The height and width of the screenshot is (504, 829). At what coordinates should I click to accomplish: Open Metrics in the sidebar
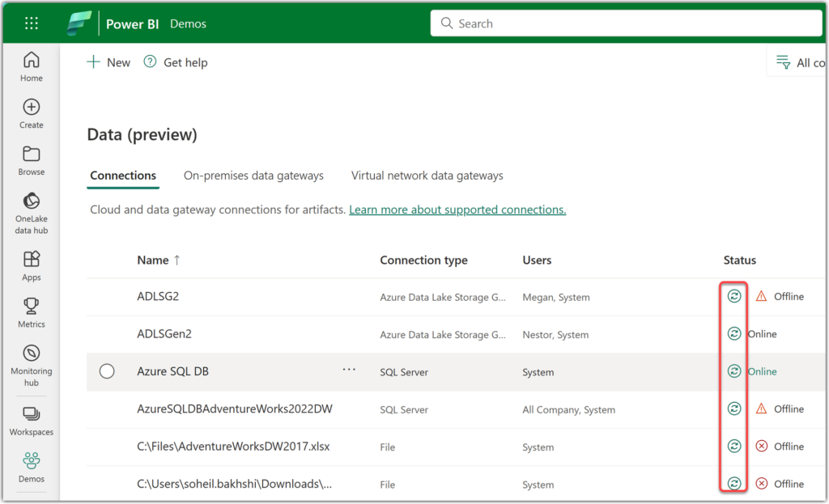tap(32, 313)
